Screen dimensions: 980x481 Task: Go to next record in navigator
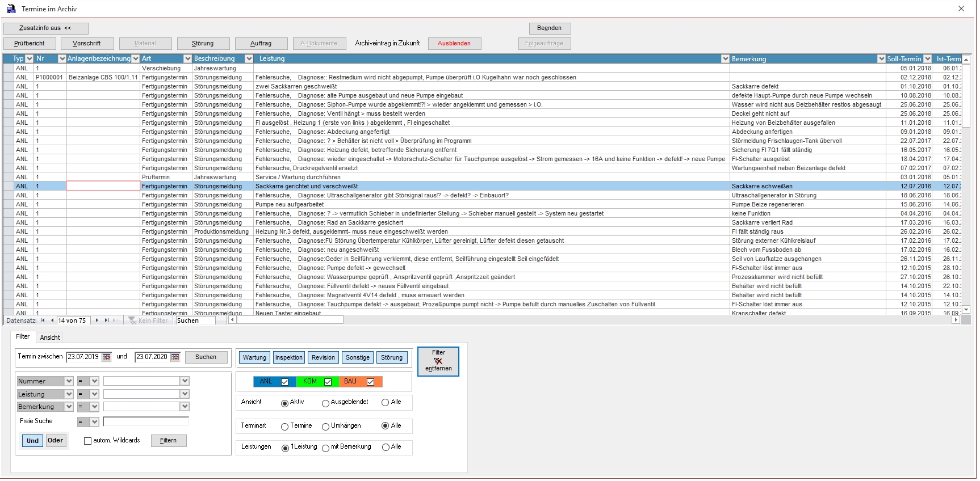click(97, 320)
